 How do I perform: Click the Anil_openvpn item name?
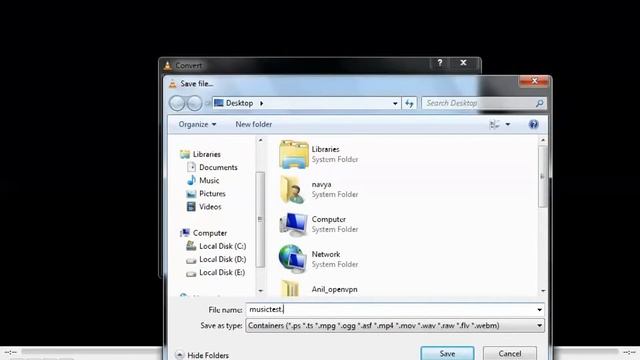(x=335, y=289)
